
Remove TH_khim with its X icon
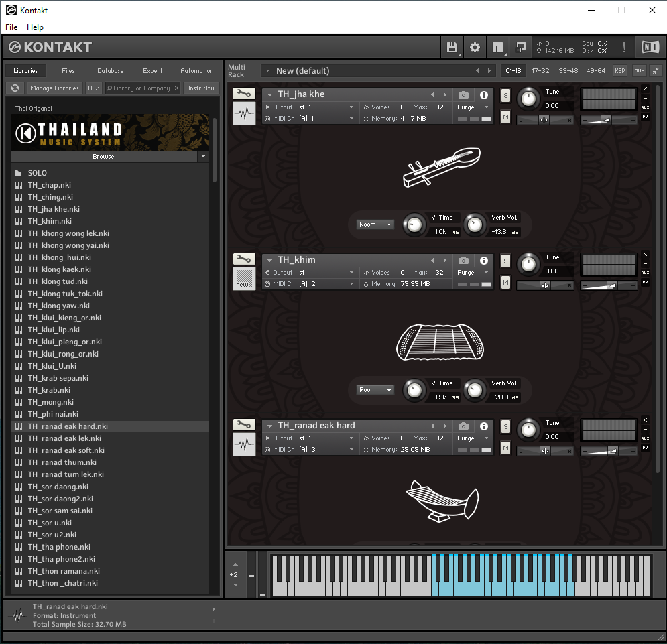pos(646,255)
